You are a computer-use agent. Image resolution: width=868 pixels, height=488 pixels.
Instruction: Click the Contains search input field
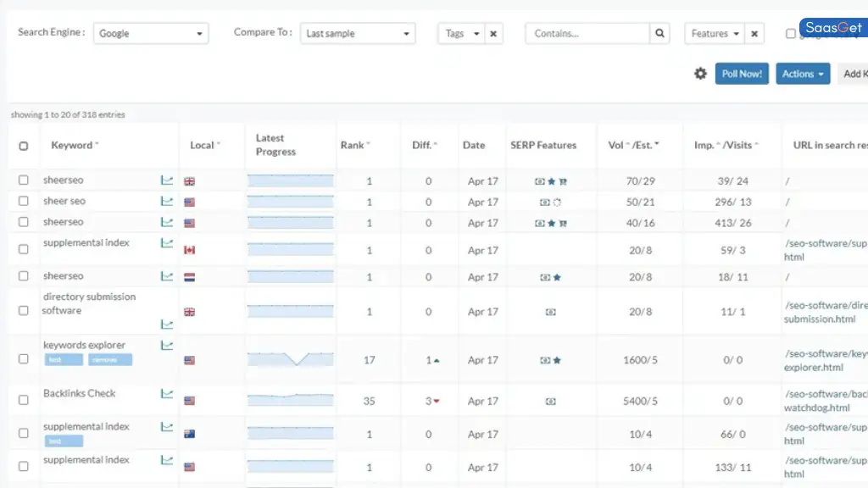tap(587, 34)
